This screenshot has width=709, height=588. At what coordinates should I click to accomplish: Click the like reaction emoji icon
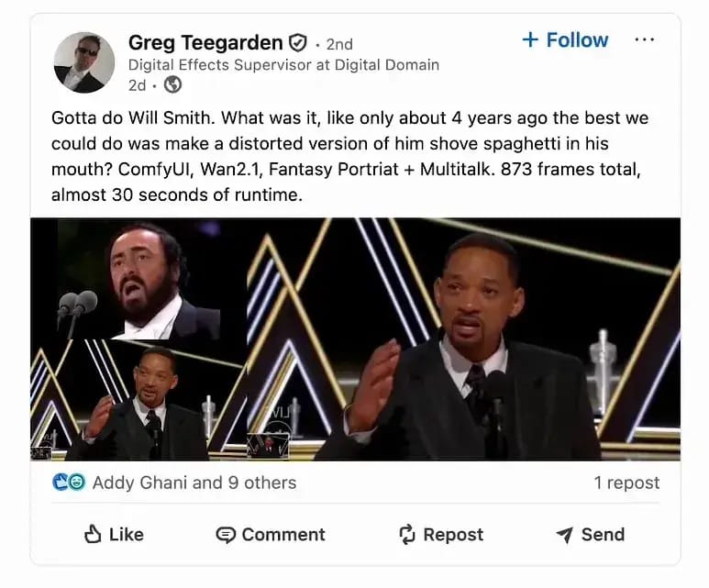(x=61, y=483)
